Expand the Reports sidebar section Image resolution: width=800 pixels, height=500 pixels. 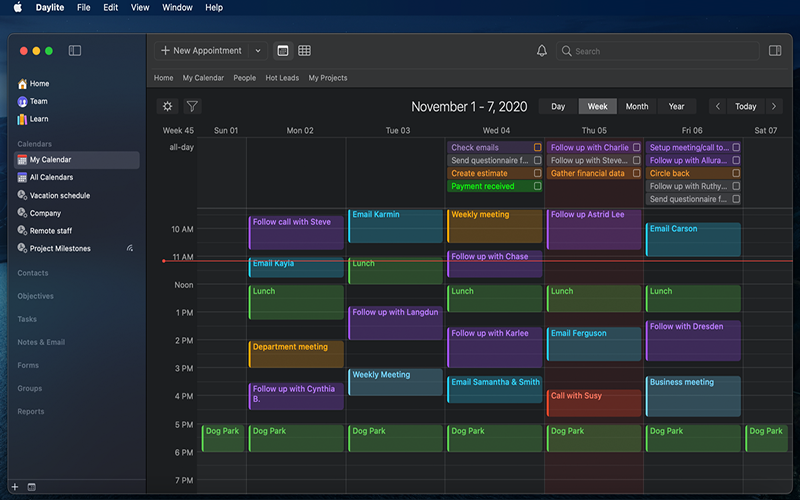[31, 411]
